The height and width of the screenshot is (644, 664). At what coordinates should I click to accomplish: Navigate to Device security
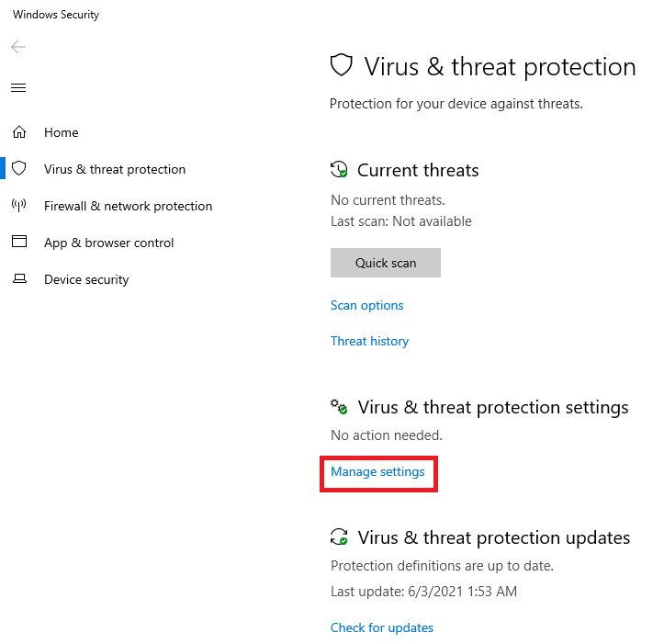point(86,279)
